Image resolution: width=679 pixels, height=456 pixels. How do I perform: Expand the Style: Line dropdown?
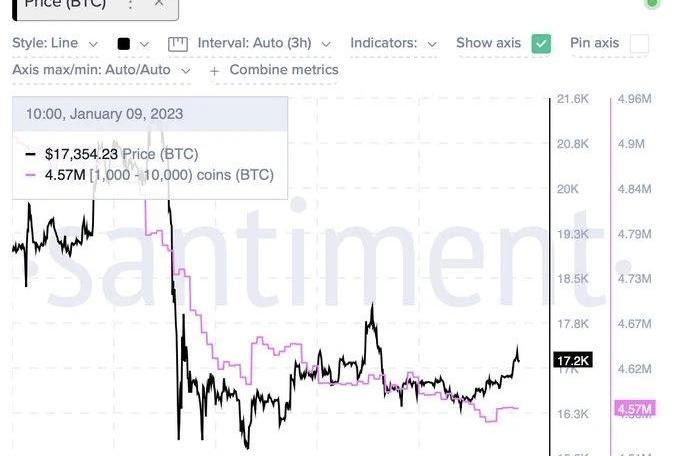[55, 44]
